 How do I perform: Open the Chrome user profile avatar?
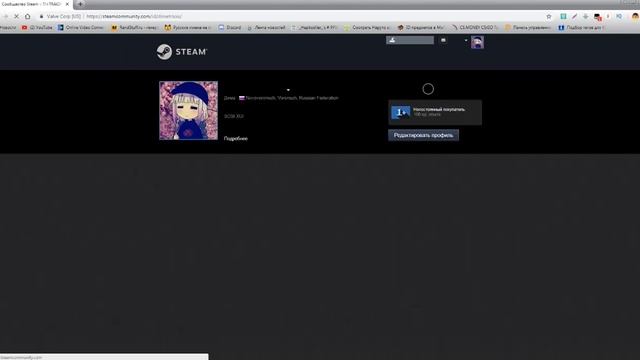[x=636, y=16]
